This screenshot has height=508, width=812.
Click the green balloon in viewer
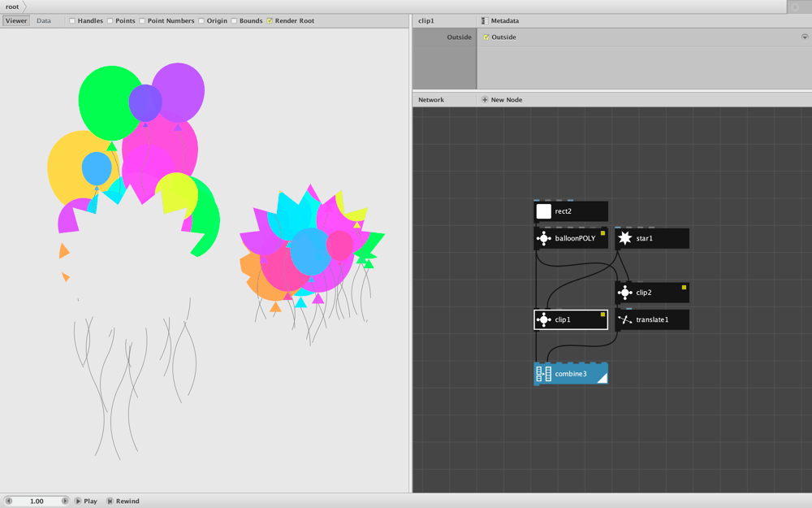point(109,102)
